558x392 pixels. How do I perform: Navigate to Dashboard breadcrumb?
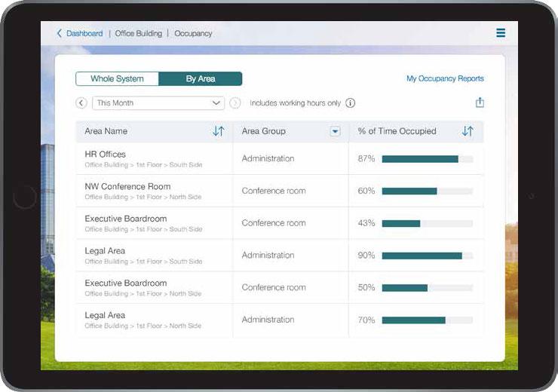(84, 33)
